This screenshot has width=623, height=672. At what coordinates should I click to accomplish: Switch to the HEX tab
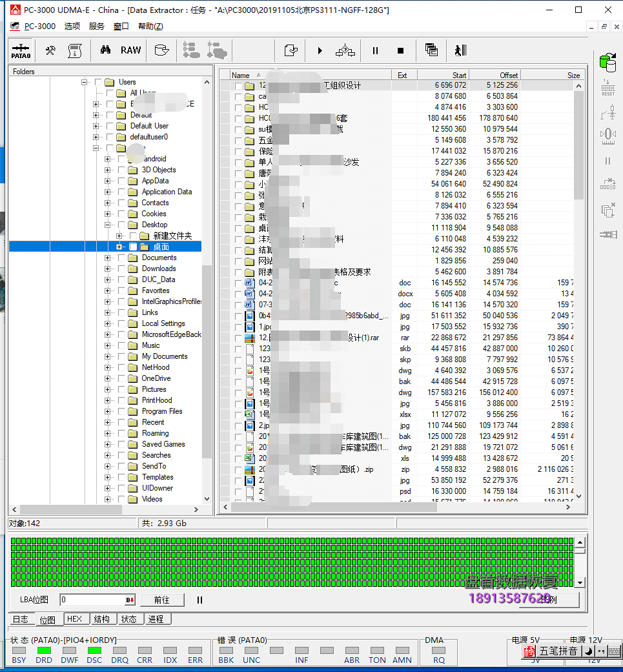click(74, 619)
